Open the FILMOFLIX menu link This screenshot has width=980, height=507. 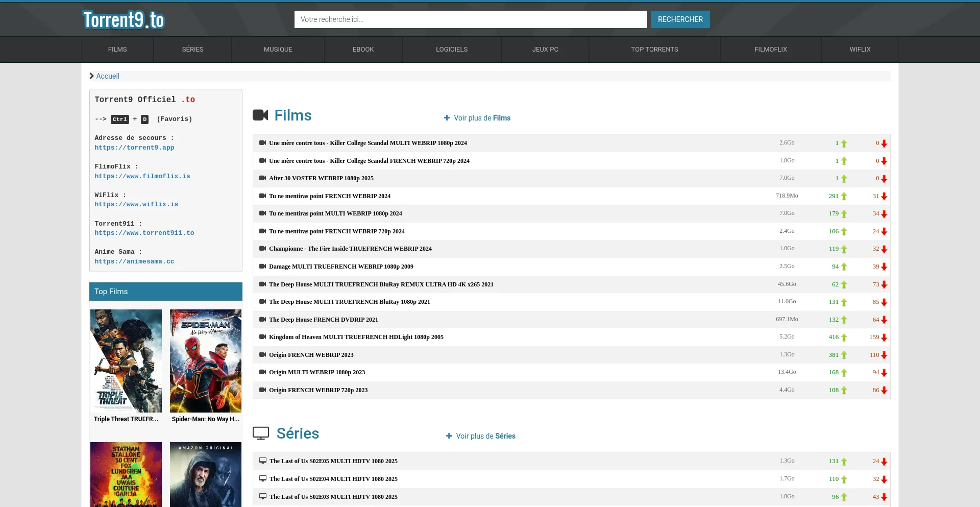771,50
